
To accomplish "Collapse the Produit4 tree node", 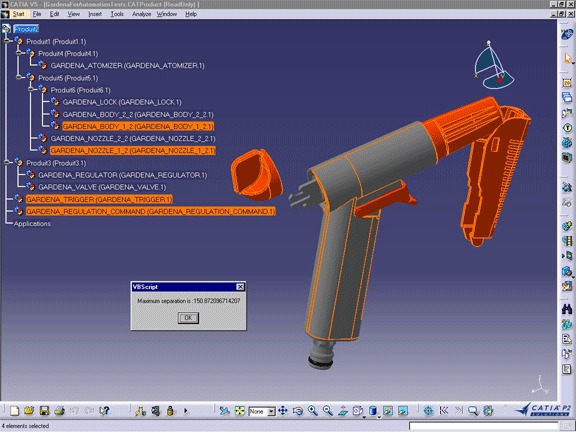I will [x=19, y=53].
